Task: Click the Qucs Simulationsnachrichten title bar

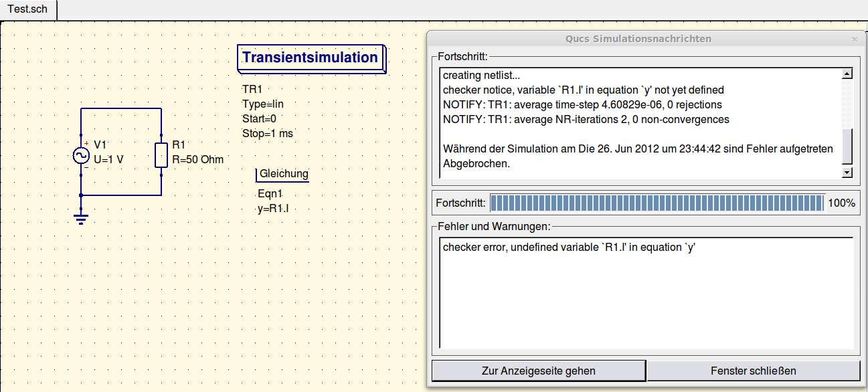Action: click(638, 39)
